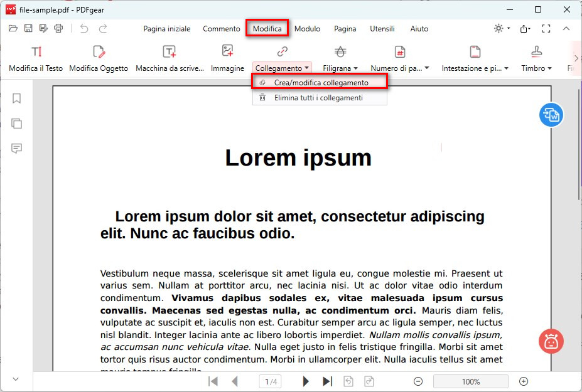582x392 pixels.
Task: Open the zoom level 100% combo box
Action: 470,381
